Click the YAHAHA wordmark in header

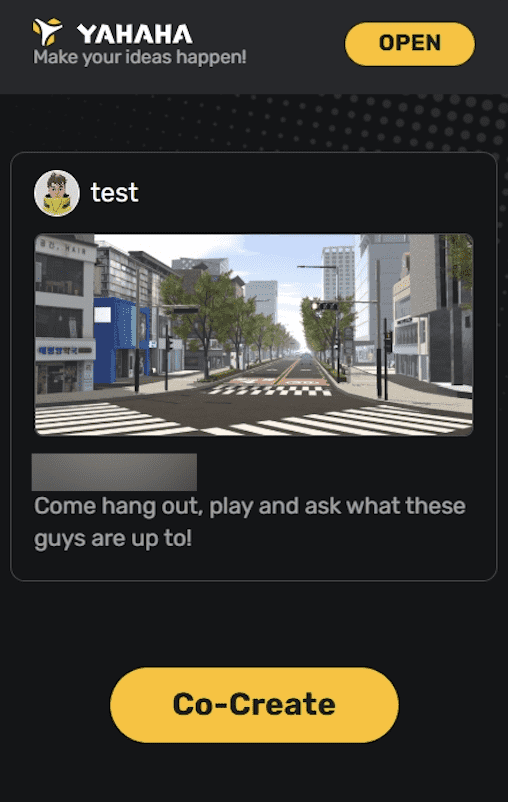tap(135, 34)
